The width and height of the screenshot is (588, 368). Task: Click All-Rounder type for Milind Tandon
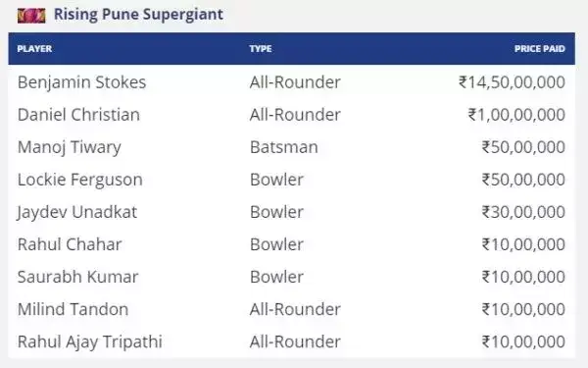coord(295,309)
